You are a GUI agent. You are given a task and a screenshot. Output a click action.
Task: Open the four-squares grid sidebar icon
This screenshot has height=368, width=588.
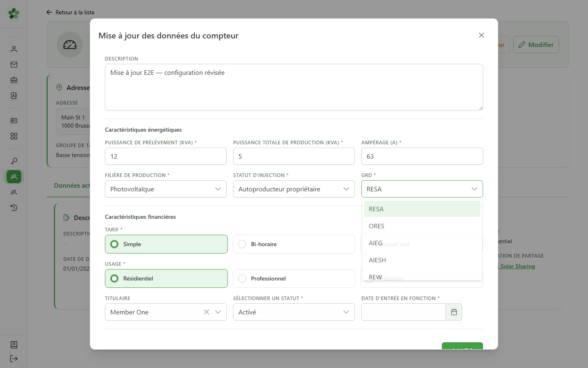(14, 136)
